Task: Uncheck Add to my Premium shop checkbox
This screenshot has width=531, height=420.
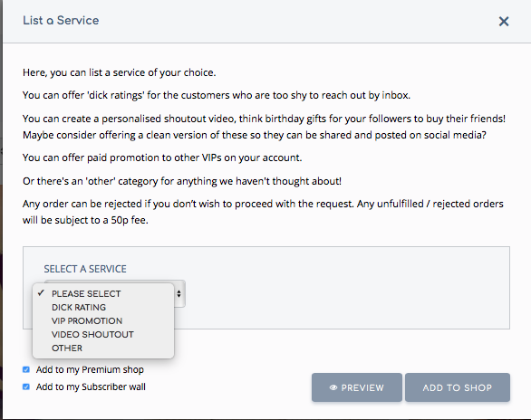Action: pyautogui.click(x=26, y=369)
